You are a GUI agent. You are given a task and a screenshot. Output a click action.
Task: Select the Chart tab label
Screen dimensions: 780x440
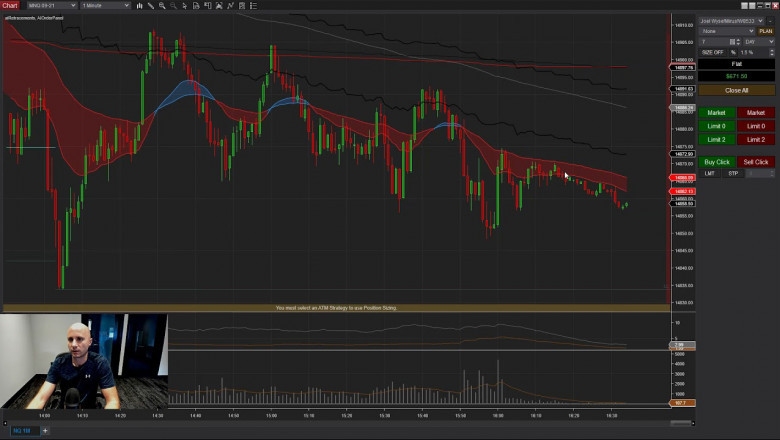pyautogui.click(x=10, y=5)
